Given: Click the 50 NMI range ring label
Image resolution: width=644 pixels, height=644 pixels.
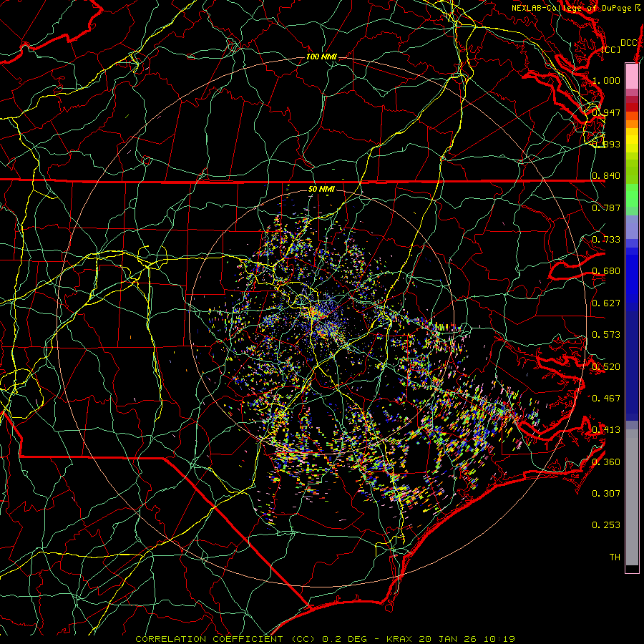Looking at the screenshot, I should click(321, 190).
